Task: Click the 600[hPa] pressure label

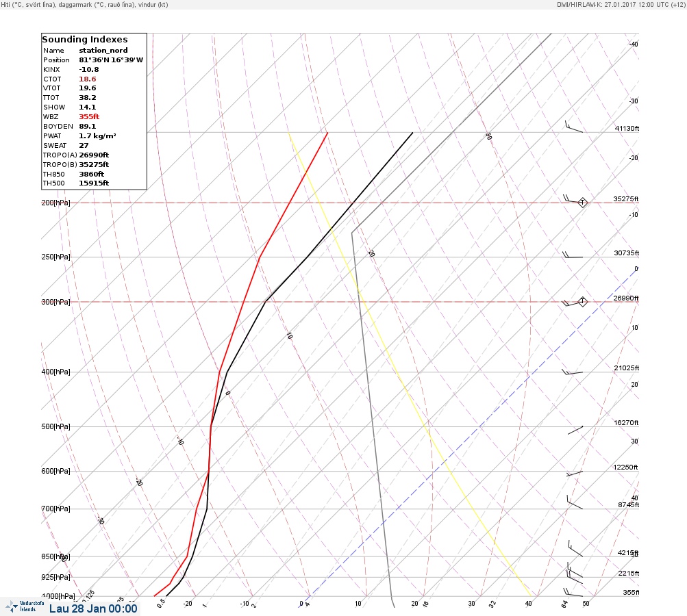Action: [55, 471]
